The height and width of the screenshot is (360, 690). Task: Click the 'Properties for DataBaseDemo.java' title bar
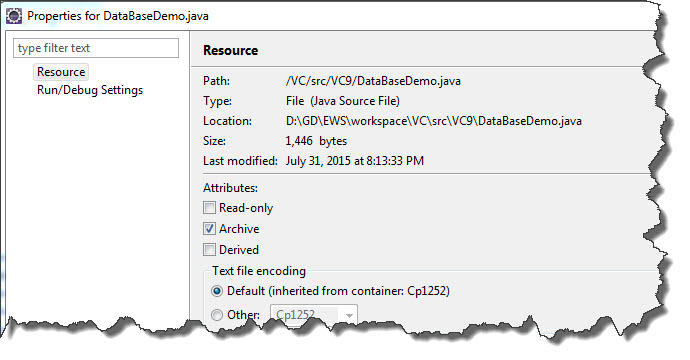pos(118,16)
